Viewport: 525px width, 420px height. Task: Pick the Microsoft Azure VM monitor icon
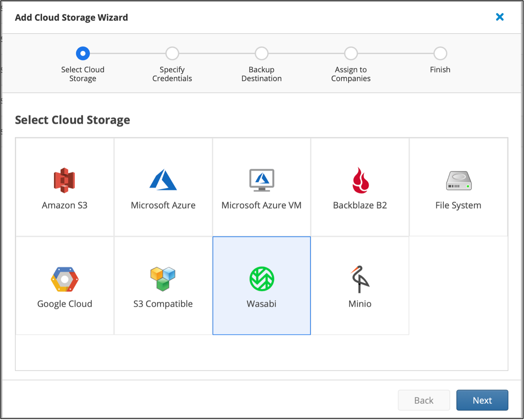click(x=262, y=180)
